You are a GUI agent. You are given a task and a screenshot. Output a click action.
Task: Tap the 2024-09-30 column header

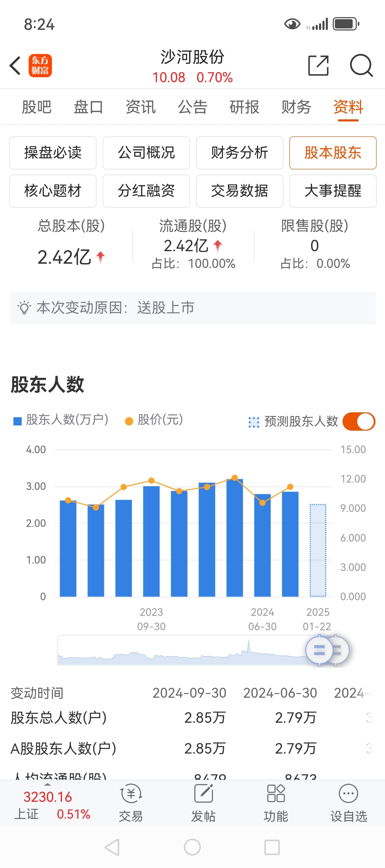point(189,693)
